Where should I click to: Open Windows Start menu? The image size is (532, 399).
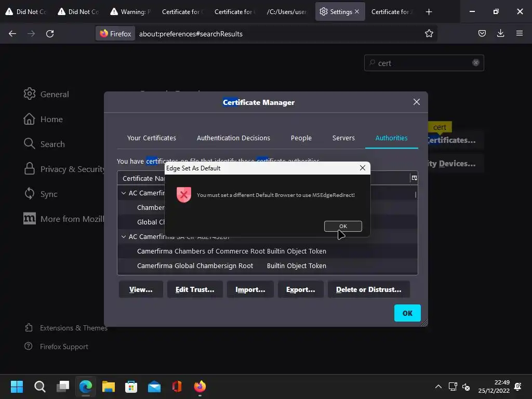[x=17, y=387]
